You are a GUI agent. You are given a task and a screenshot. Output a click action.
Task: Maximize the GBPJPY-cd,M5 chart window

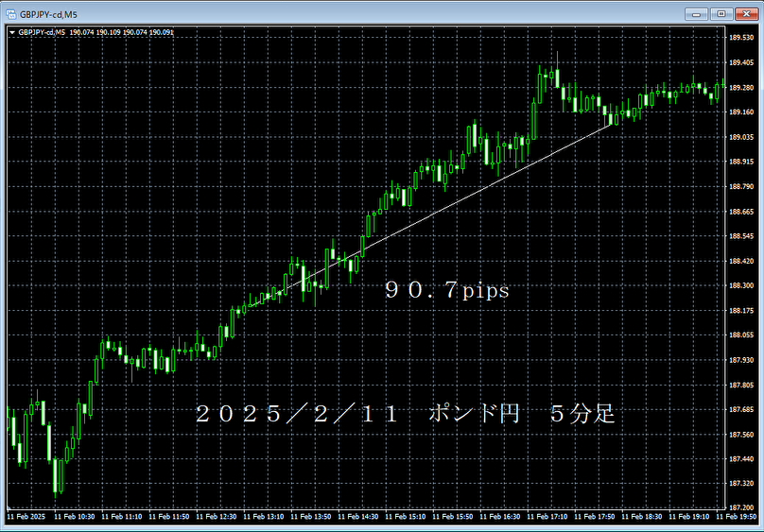pos(721,14)
